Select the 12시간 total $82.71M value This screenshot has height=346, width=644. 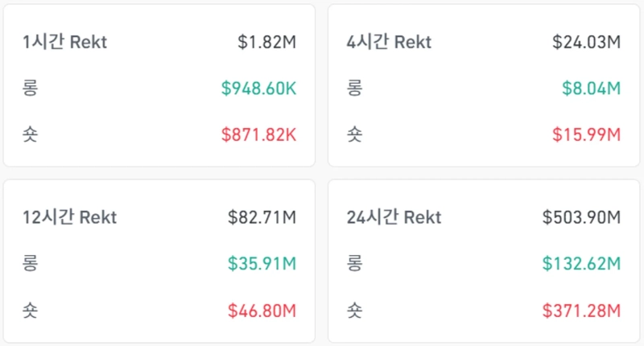pyautogui.click(x=262, y=217)
